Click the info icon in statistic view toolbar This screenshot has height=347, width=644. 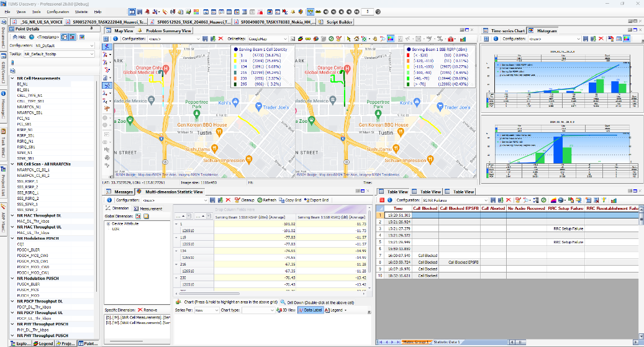(x=109, y=200)
